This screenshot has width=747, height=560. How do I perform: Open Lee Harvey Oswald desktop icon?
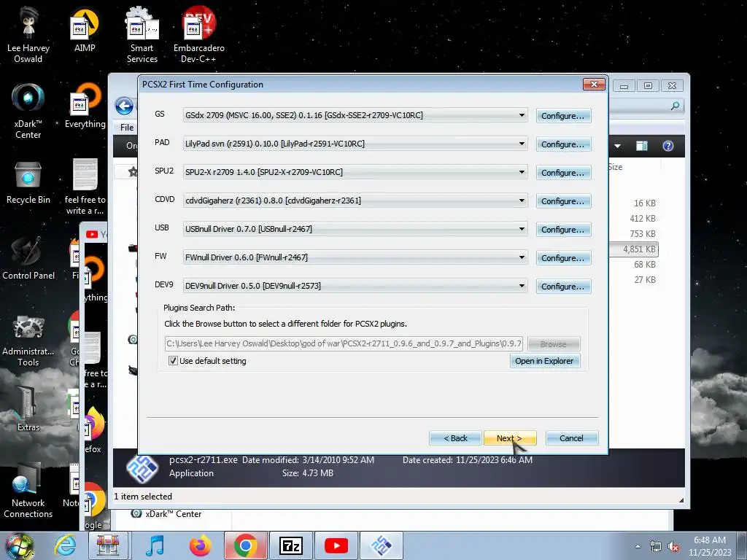click(x=28, y=36)
